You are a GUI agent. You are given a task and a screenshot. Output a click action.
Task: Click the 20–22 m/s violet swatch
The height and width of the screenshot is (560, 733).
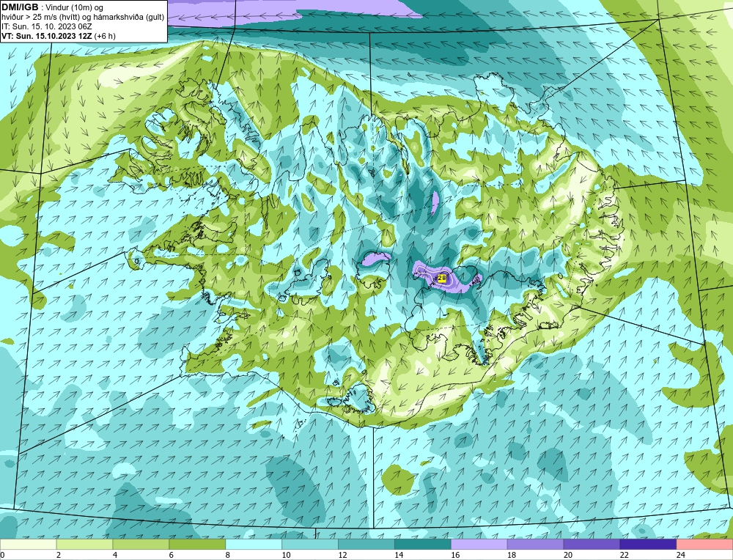point(592,544)
